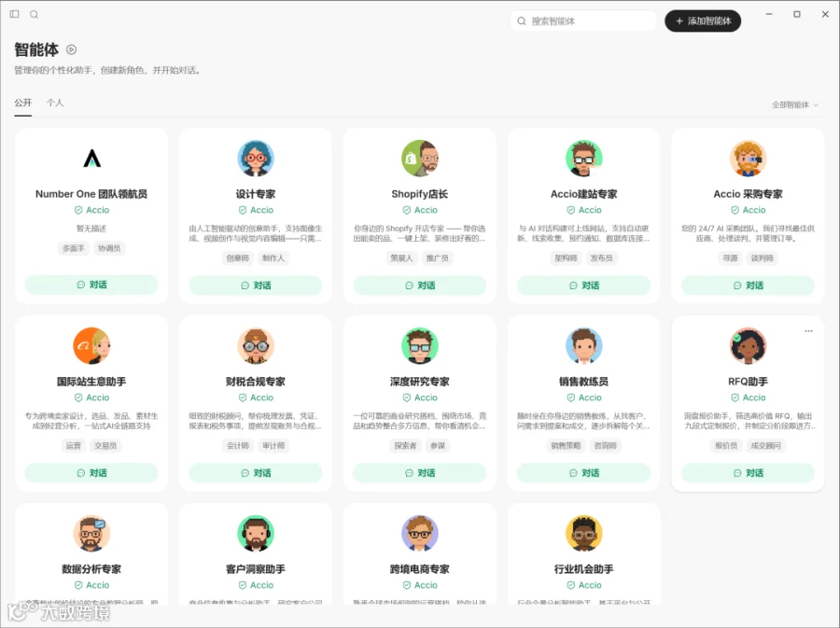Click the 深度研究专家 avatar
840x628 pixels.
click(420, 346)
